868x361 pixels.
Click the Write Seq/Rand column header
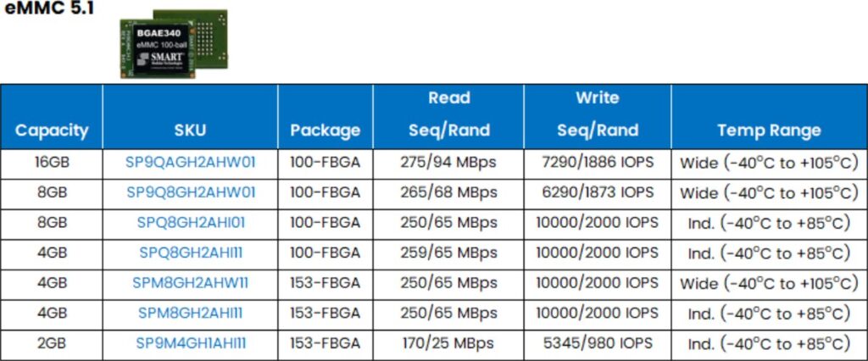598,114
